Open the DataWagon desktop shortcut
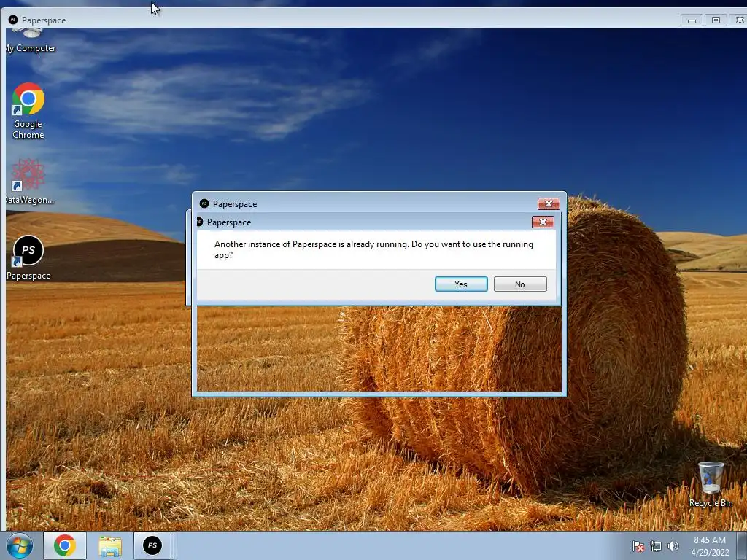 (28, 182)
